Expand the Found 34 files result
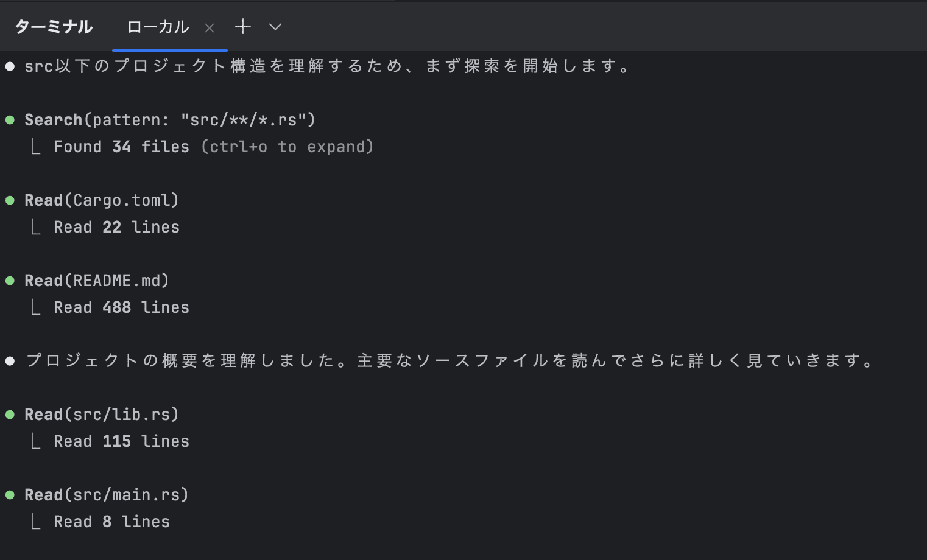927x560 pixels. point(213,147)
